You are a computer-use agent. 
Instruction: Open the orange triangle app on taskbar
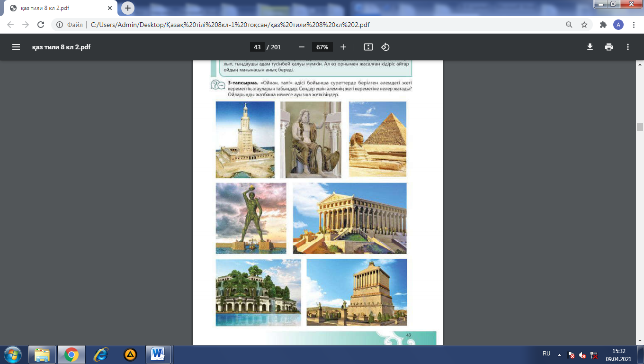[x=130, y=354]
